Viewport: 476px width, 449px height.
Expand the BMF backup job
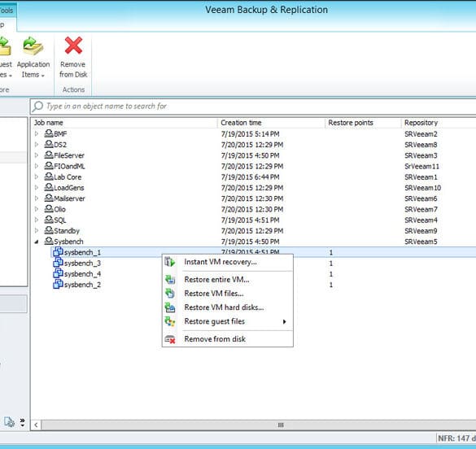[x=37, y=133]
